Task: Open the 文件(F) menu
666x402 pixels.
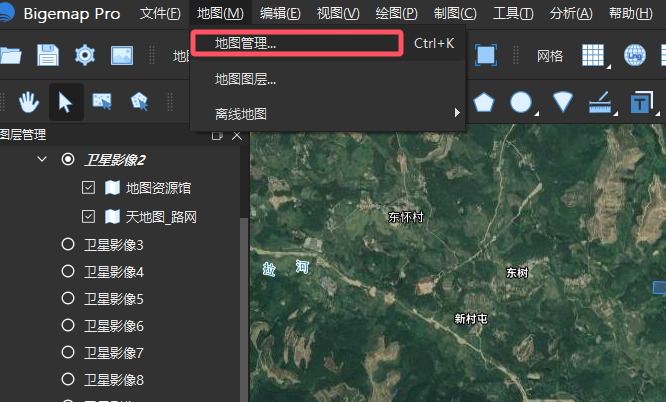Action: [160, 14]
